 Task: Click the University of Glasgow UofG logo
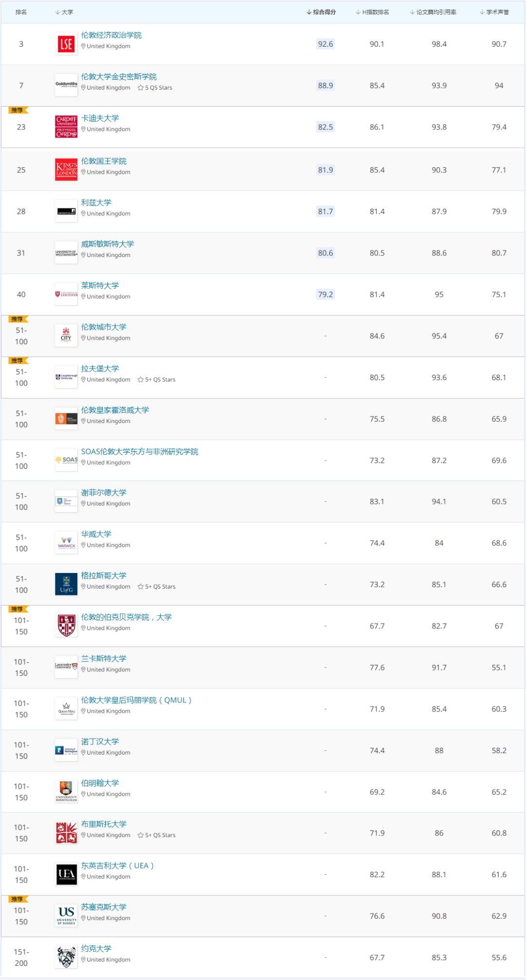pos(66,584)
